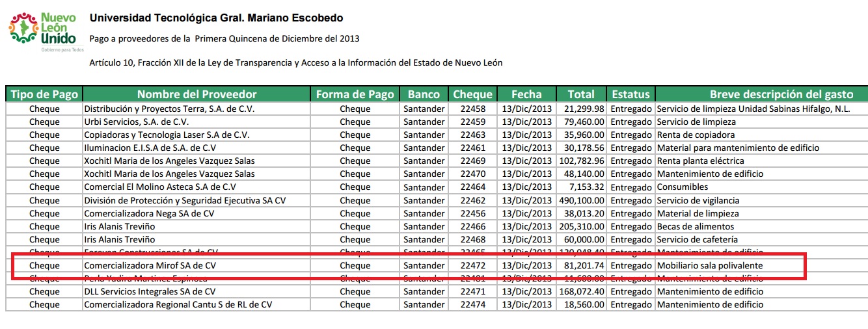Click cheque number 22472
Screen dimensions: 868x329
(x=473, y=265)
